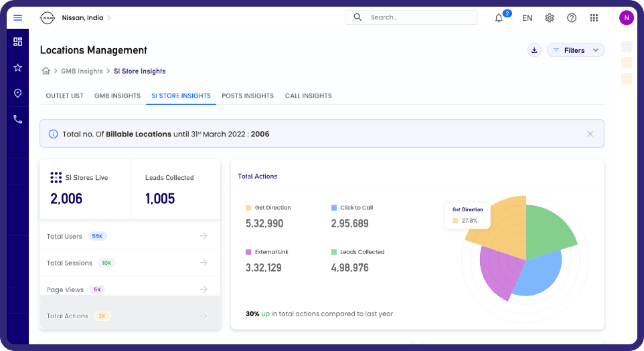Viewport: 644px width, 351px height.
Task: Open the help question mark icon
Action: [x=572, y=17]
